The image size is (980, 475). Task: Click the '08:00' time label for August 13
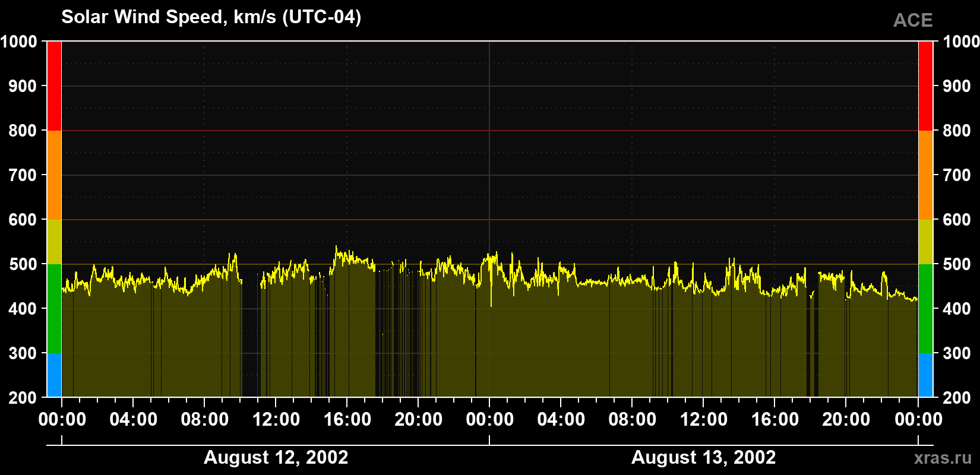pyautogui.click(x=632, y=420)
